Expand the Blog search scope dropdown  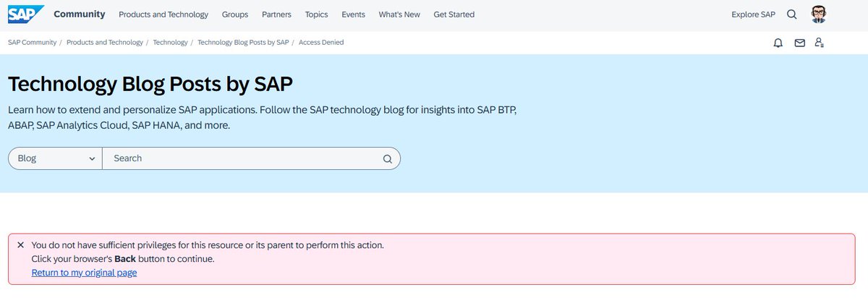55,158
